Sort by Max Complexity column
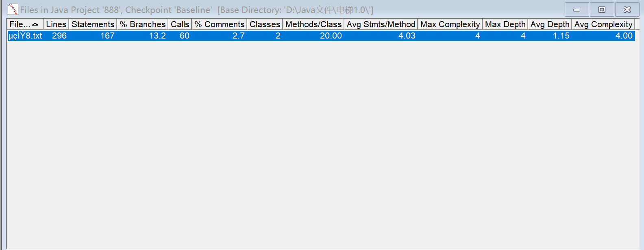Screen dimensions: 644x250 450,24
